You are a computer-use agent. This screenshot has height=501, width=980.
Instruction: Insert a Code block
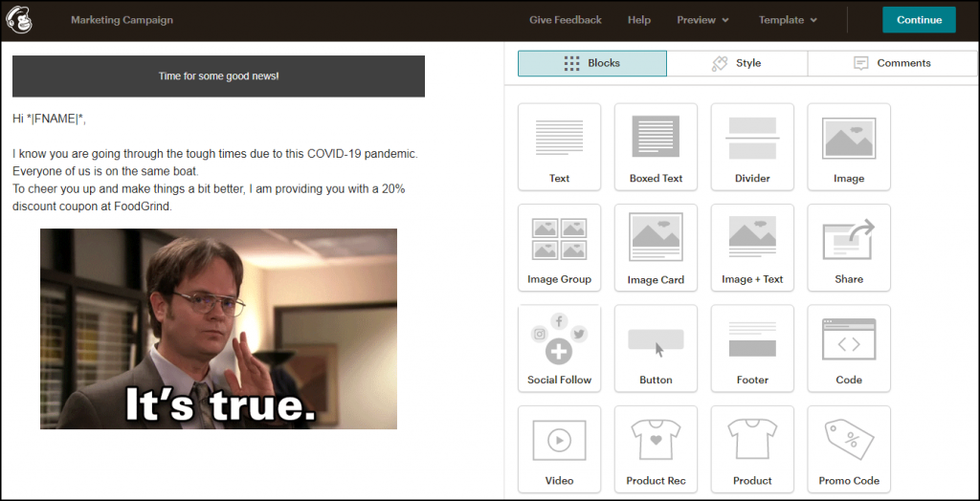point(849,349)
